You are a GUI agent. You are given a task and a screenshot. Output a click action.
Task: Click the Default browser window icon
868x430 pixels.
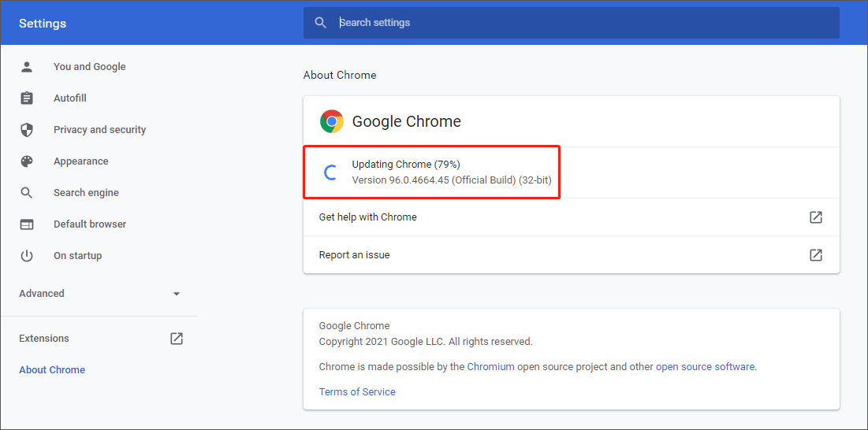point(27,224)
